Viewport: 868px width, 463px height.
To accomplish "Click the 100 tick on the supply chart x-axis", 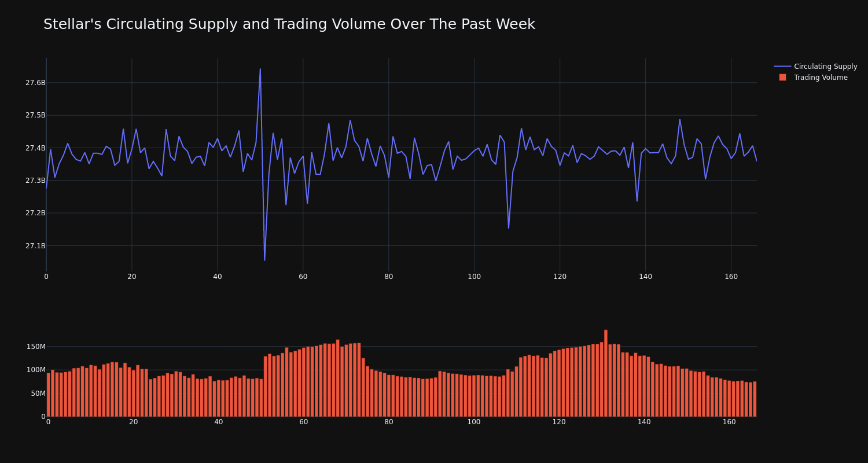I will click(474, 277).
